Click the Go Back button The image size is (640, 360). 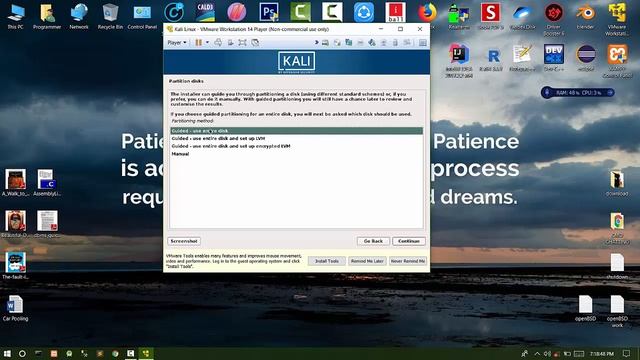tap(373, 241)
